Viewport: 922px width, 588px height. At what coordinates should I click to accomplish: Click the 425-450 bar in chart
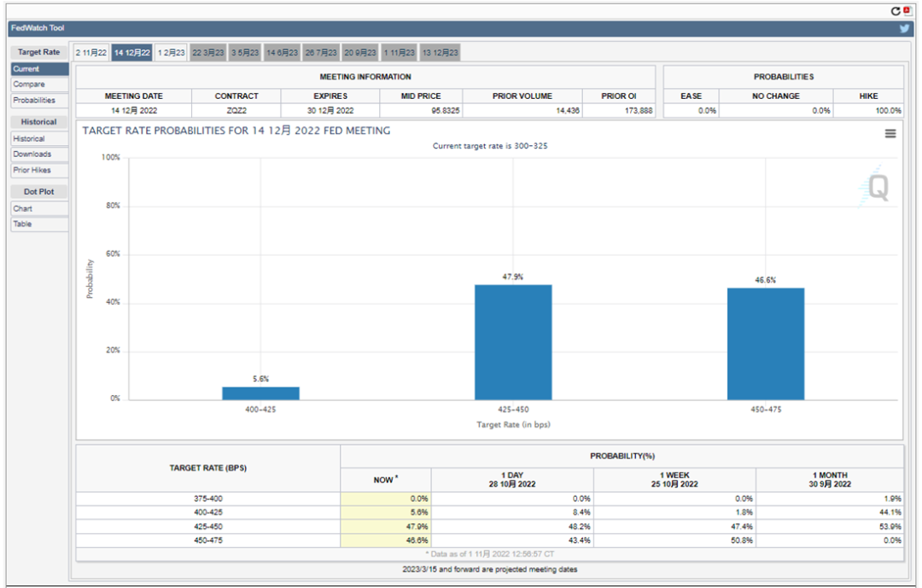click(x=513, y=341)
